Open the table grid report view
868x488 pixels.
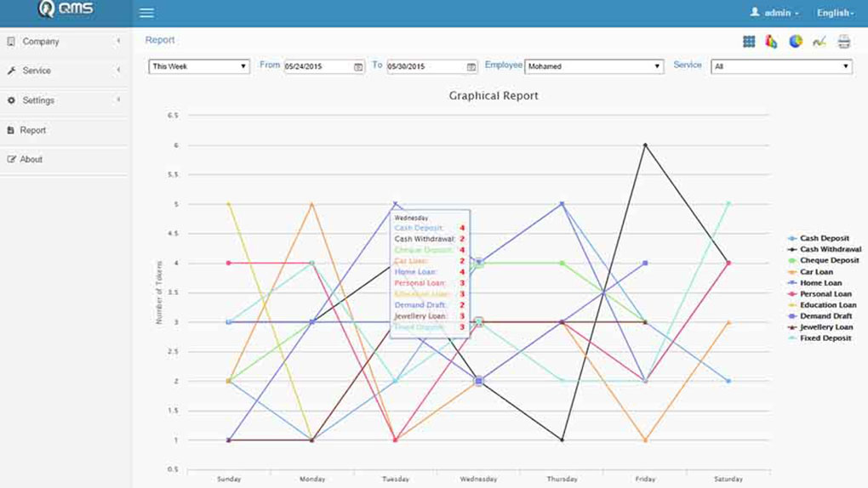point(749,42)
